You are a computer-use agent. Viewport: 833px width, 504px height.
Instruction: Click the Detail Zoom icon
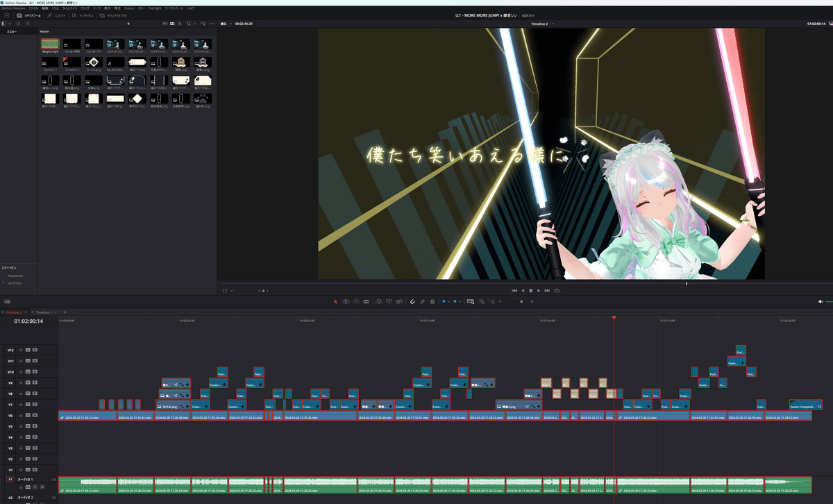click(481, 302)
